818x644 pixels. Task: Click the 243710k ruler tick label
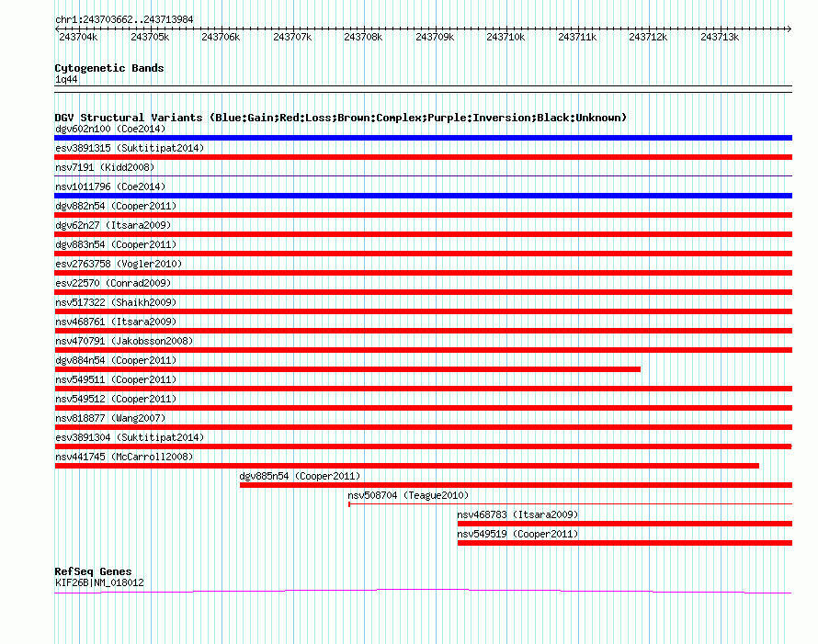pos(506,37)
